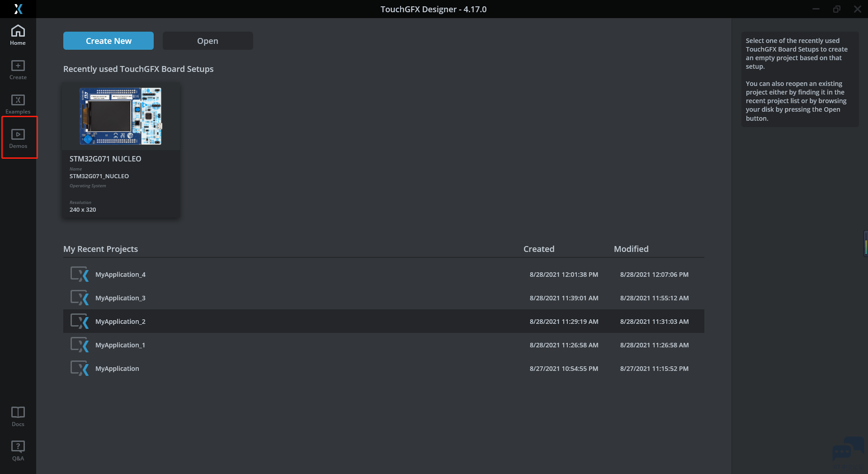Select the STM32G071 NUCLEO board image
Screen dimensions: 868x474
coord(121,116)
